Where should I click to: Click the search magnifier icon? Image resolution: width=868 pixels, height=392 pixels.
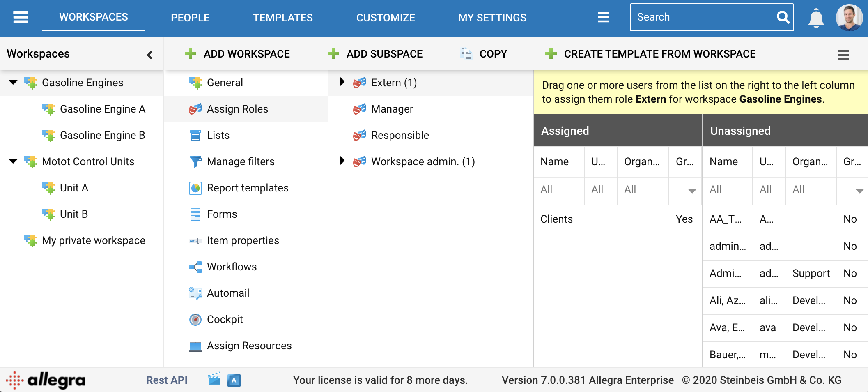pyautogui.click(x=783, y=17)
